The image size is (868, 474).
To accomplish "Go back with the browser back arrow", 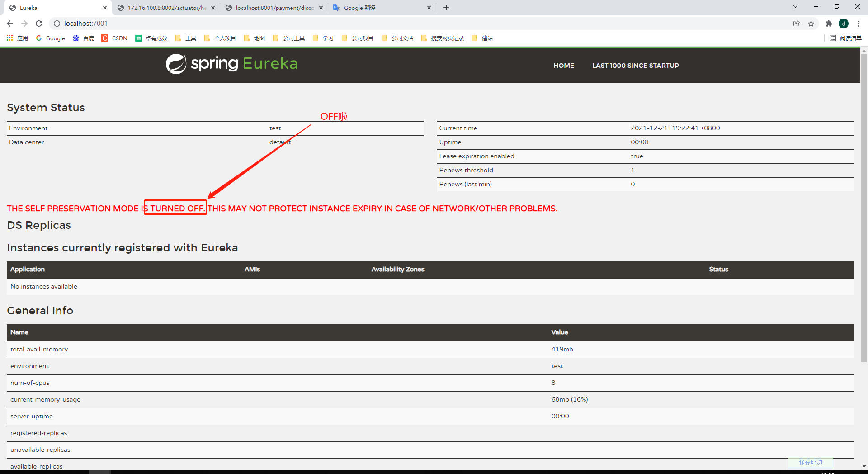I will point(10,24).
